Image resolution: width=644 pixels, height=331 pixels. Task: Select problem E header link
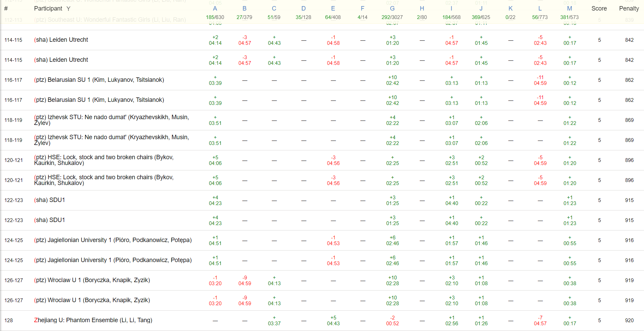click(333, 9)
